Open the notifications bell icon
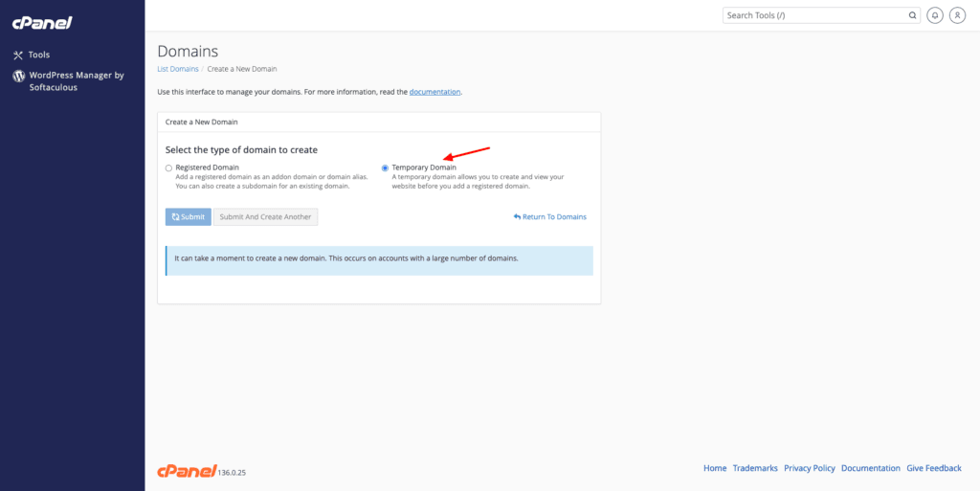Image resolution: width=980 pixels, height=491 pixels. pyautogui.click(x=935, y=15)
